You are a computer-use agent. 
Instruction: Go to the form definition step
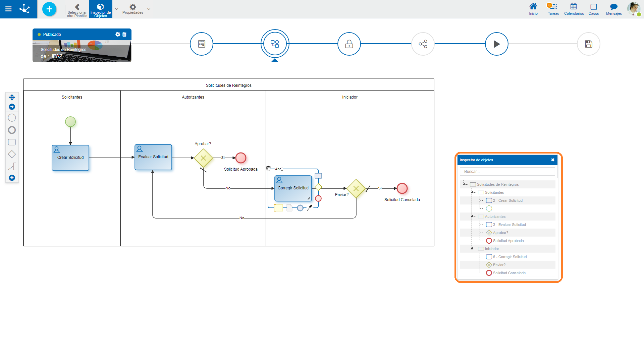tap(202, 44)
